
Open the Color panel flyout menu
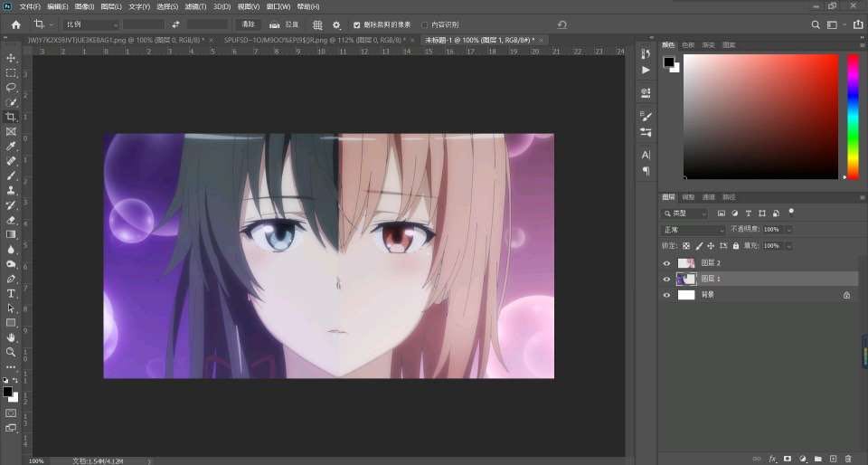coord(862,45)
